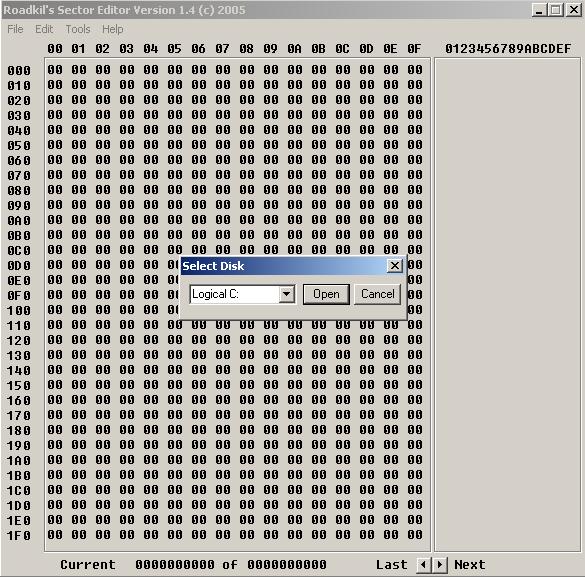Click the hex byte at row 0A0 column 0F
This screenshot has height=577, width=585.
415,220
